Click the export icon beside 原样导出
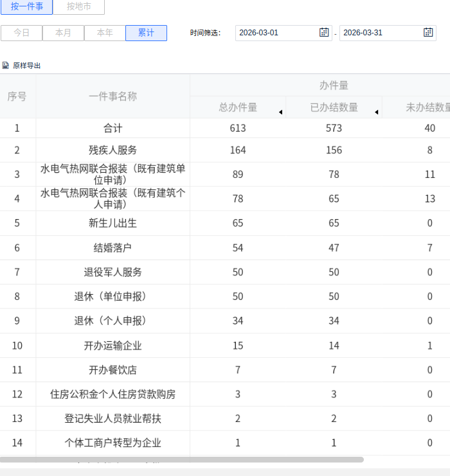Viewport: 450px width, 476px height. 6,66
